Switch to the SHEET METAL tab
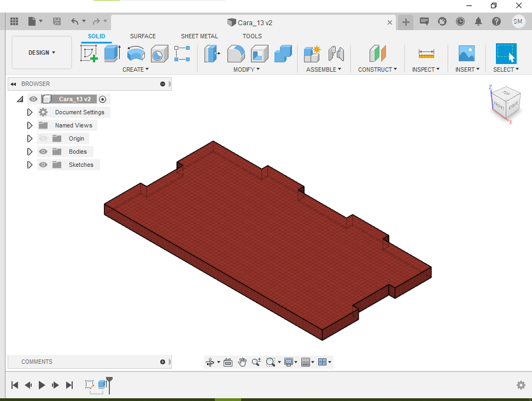532x401 pixels. click(199, 36)
